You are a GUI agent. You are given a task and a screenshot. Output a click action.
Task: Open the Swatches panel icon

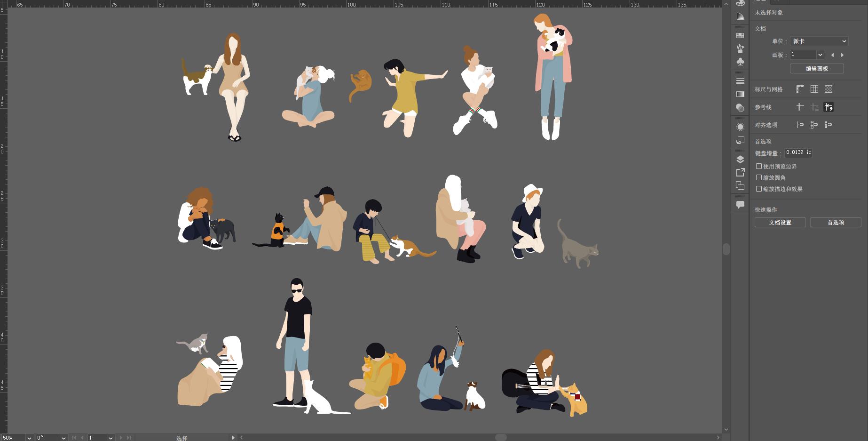[x=740, y=36]
